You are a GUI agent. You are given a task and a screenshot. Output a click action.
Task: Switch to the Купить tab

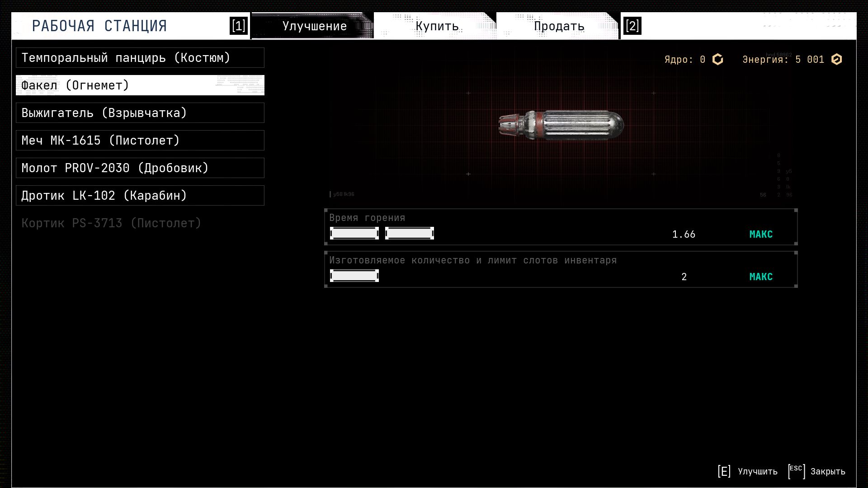coord(437,26)
